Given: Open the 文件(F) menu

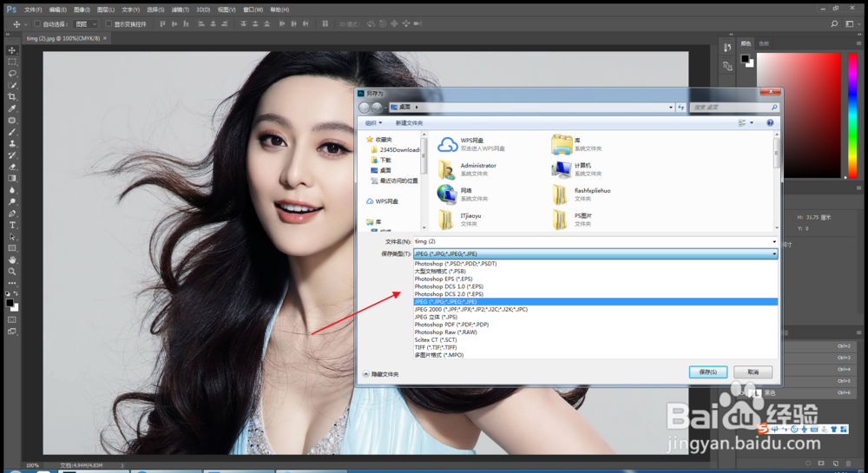Looking at the screenshot, I should 33,10.
